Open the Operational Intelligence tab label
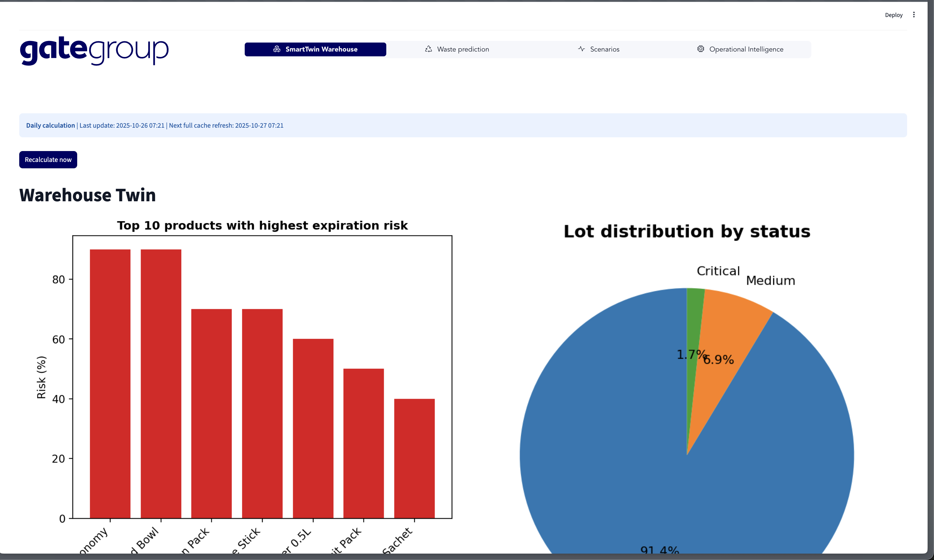 tap(746, 49)
